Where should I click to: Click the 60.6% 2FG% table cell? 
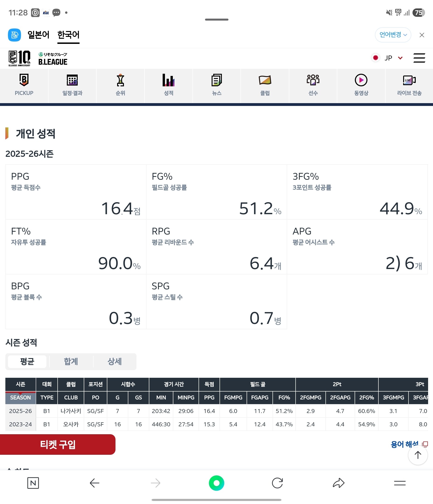(367, 411)
